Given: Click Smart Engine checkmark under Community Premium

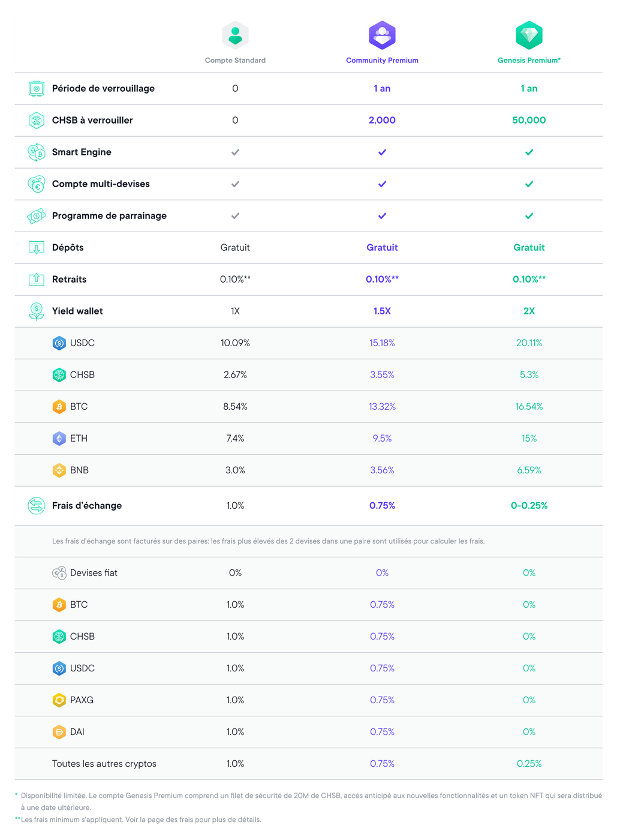Looking at the screenshot, I should (x=382, y=152).
